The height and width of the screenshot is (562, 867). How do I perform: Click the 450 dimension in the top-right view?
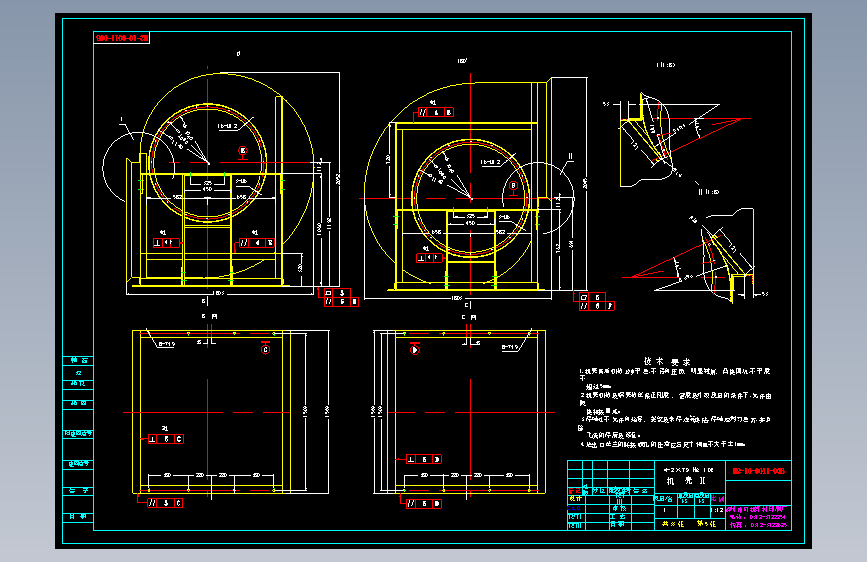tap(470, 223)
